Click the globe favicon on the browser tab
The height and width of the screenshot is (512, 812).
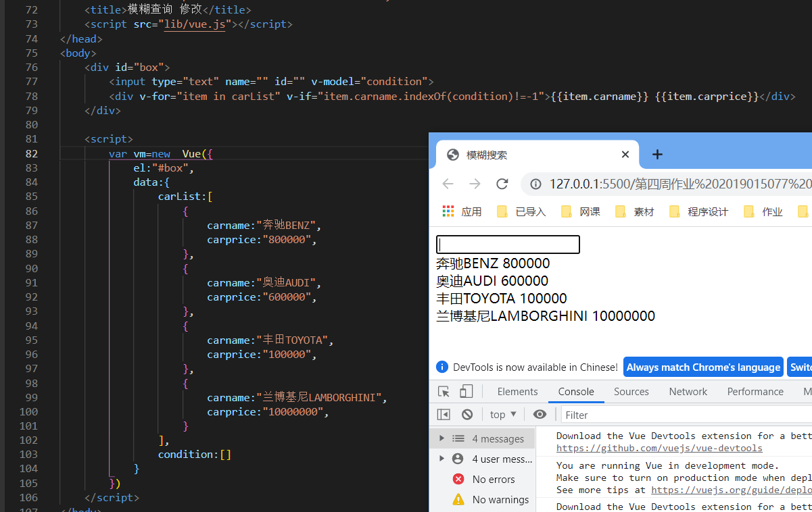[x=454, y=155]
